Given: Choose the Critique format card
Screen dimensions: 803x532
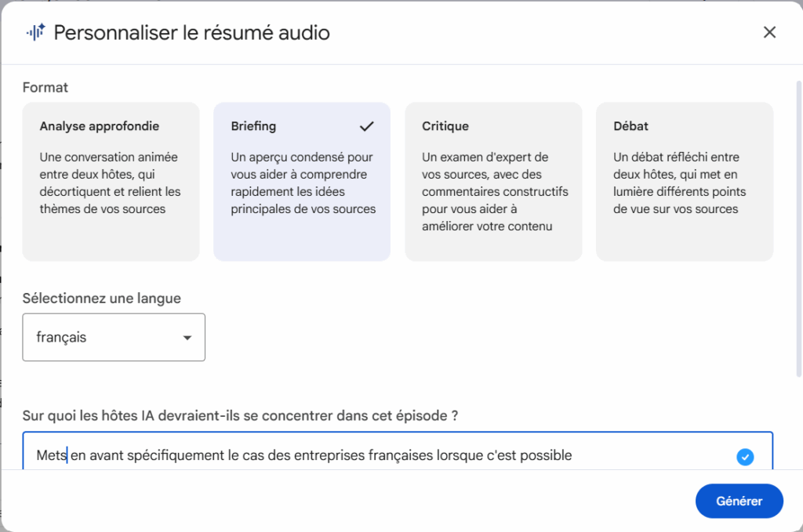Looking at the screenshot, I should [493, 181].
